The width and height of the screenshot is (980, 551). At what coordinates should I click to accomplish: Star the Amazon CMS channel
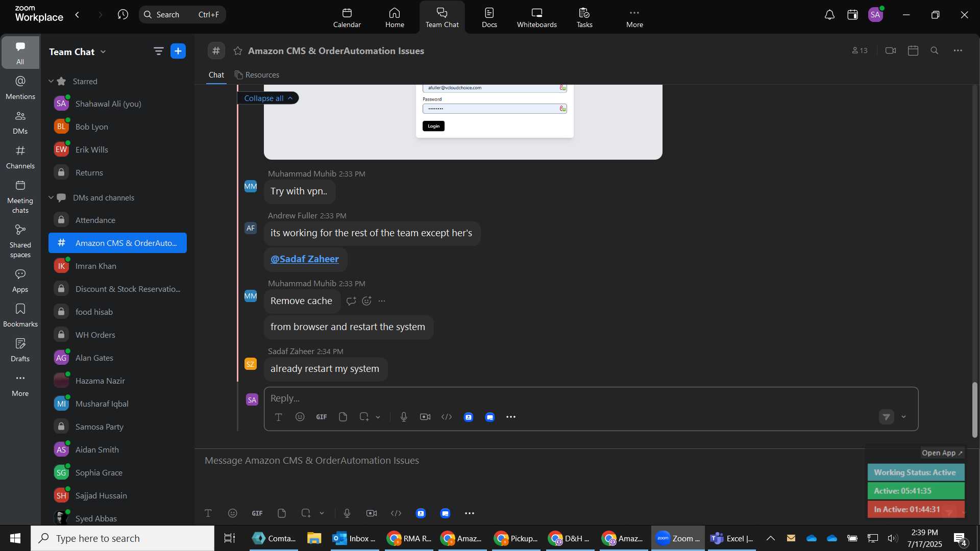237,51
